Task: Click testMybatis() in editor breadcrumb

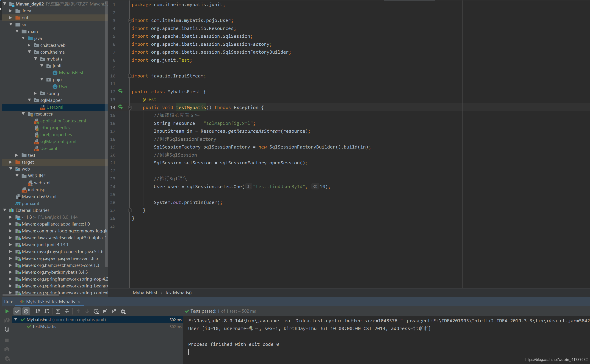Action: 178,293
